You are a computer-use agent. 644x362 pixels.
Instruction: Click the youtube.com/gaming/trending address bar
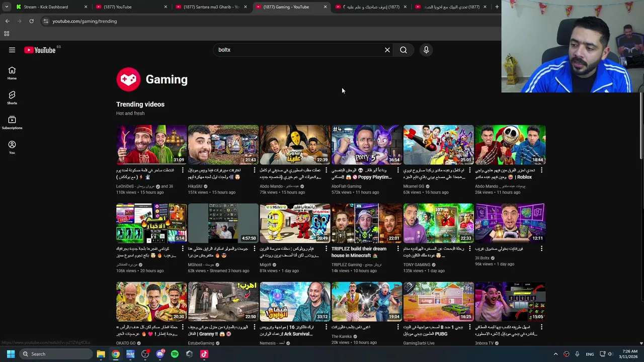[85, 21]
